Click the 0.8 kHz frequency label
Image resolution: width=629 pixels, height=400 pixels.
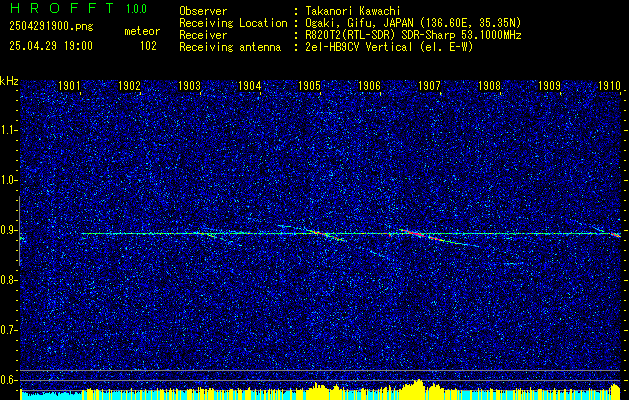pos(9,280)
